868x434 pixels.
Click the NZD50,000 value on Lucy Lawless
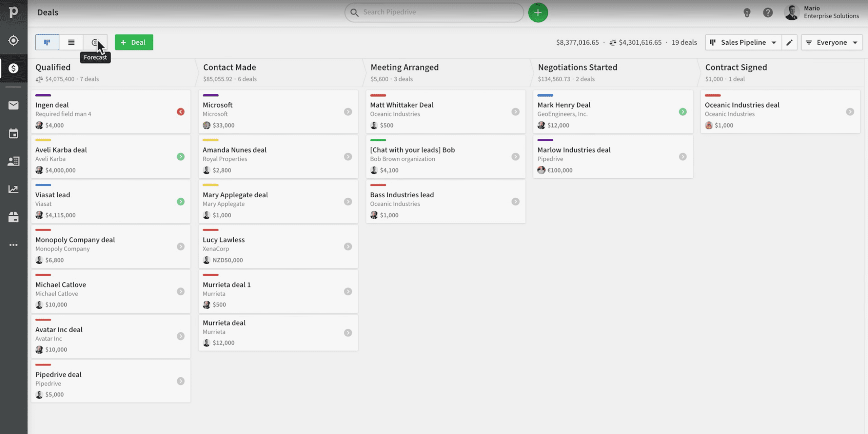tap(228, 260)
